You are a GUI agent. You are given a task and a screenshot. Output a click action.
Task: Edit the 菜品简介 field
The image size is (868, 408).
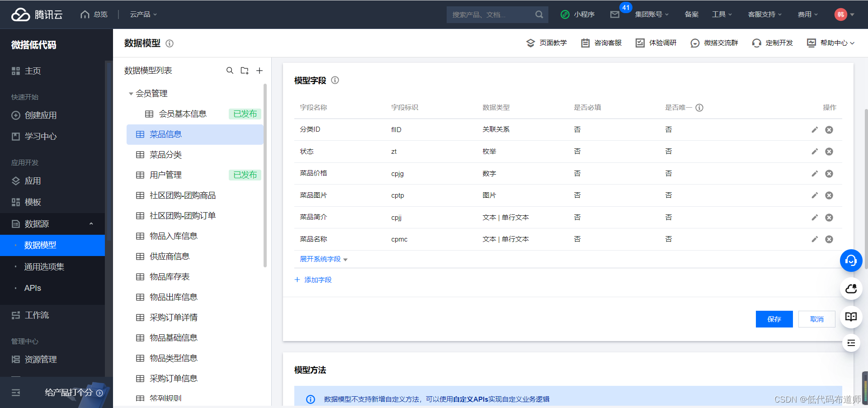pos(815,218)
